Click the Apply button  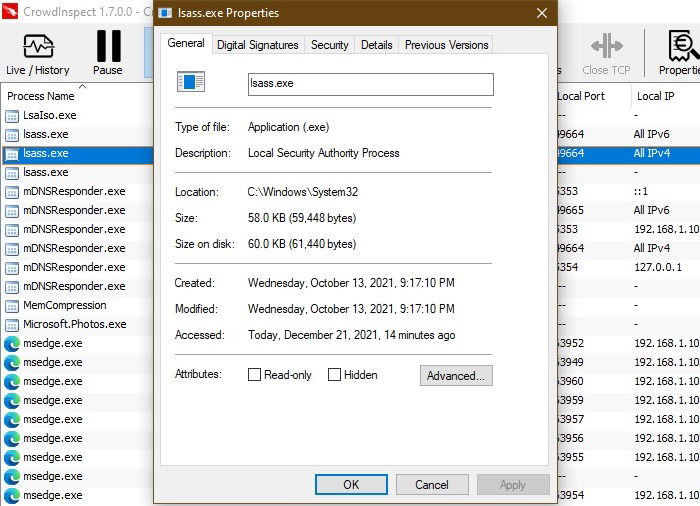512,485
